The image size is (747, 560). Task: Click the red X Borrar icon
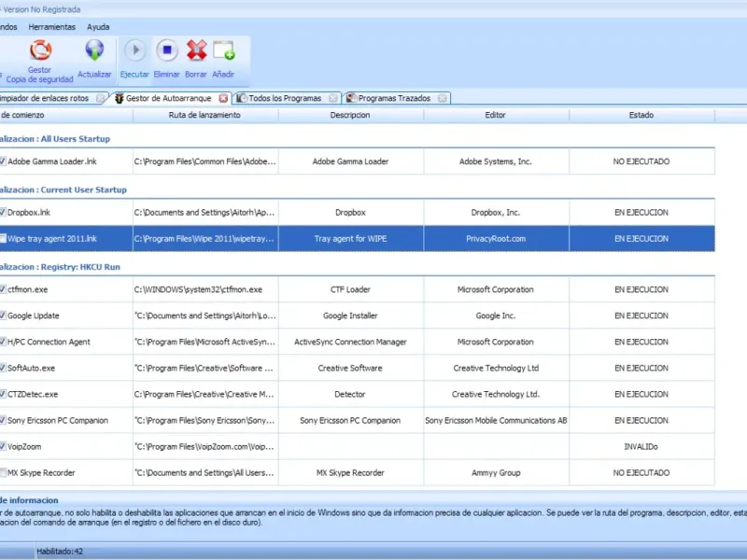pyautogui.click(x=196, y=50)
